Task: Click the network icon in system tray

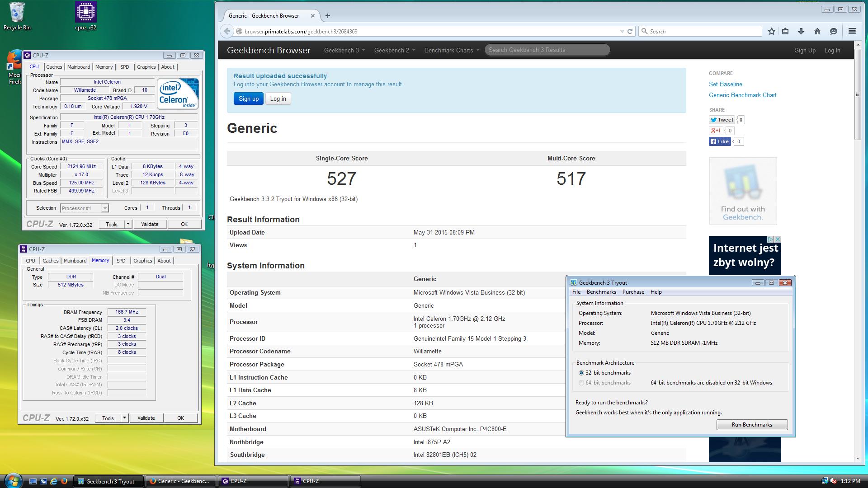Action: pyautogui.click(x=825, y=481)
